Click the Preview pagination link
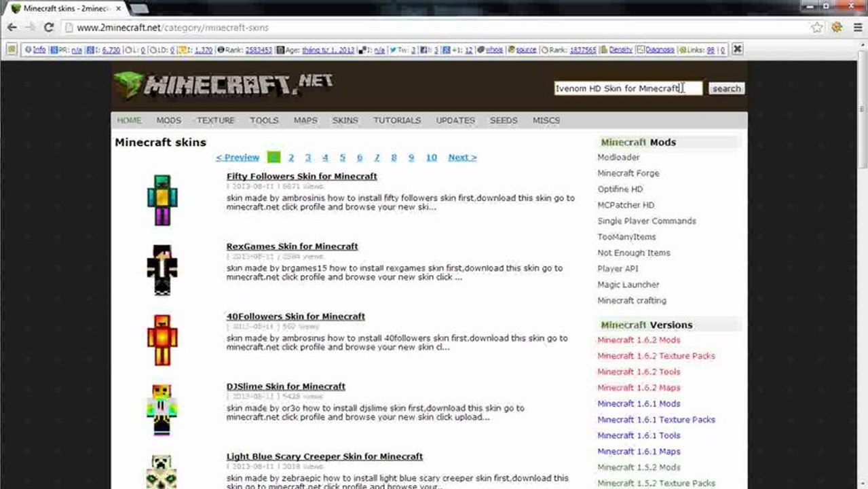The image size is (868, 489). point(238,158)
